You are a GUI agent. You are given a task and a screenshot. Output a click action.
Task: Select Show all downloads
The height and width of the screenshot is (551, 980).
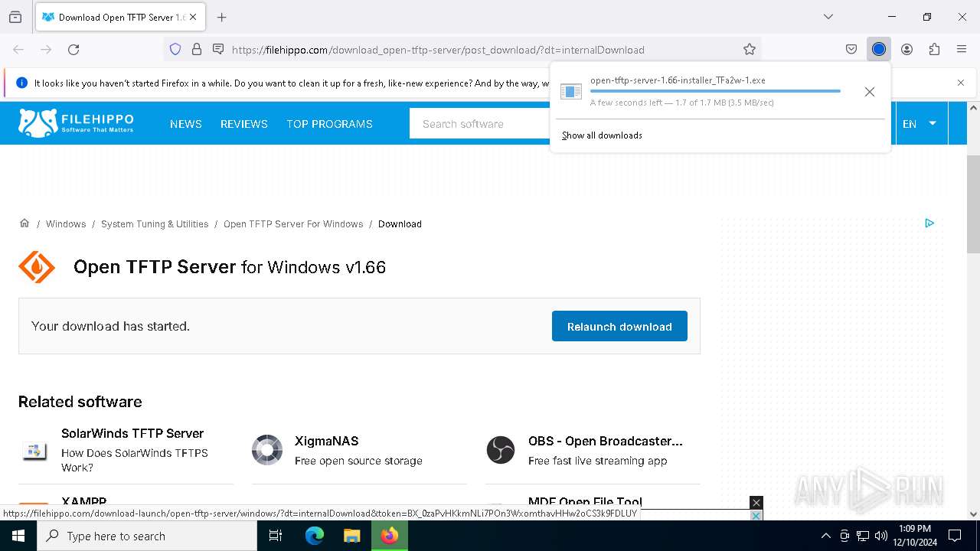pyautogui.click(x=602, y=135)
